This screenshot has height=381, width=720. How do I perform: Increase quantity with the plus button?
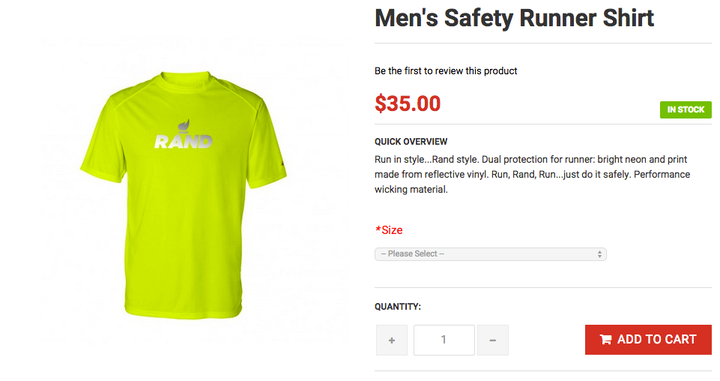pos(392,340)
